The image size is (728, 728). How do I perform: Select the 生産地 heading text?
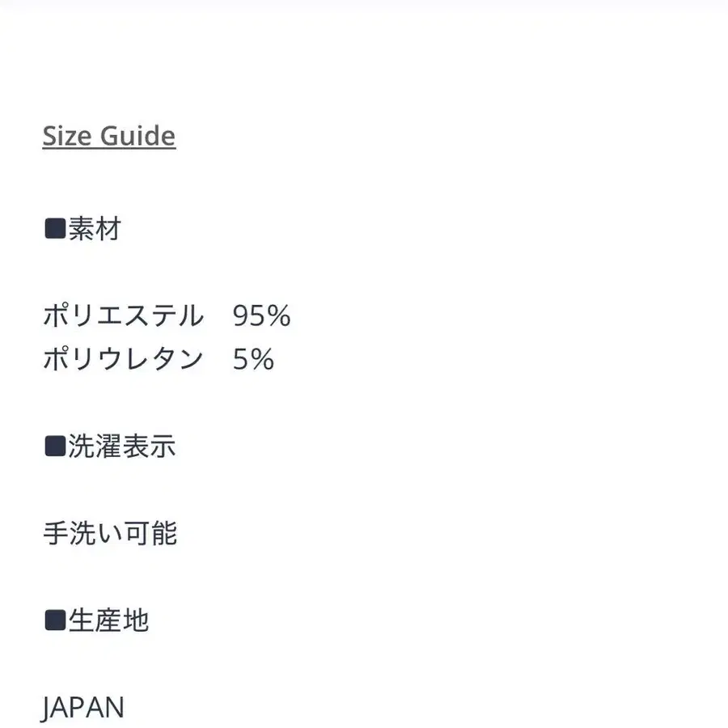pyautogui.click(x=108, y=621)
